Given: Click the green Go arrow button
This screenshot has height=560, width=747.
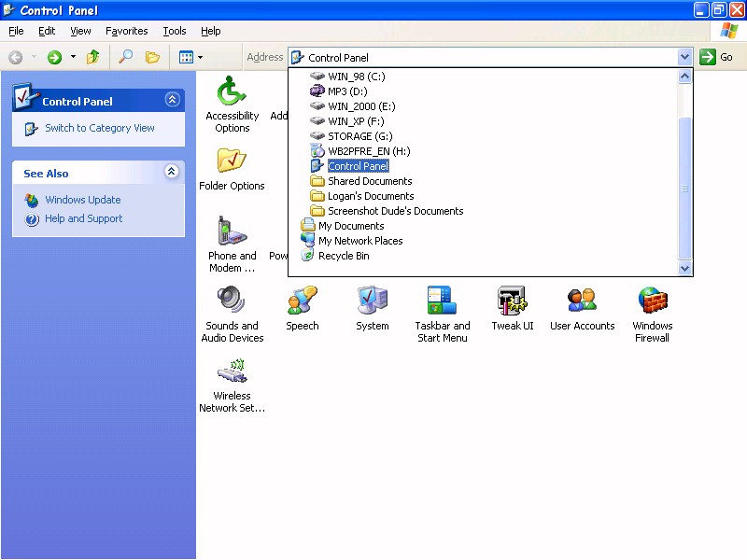Looking at the screenshot, I should pyautogui.click(x=708, y=57).
